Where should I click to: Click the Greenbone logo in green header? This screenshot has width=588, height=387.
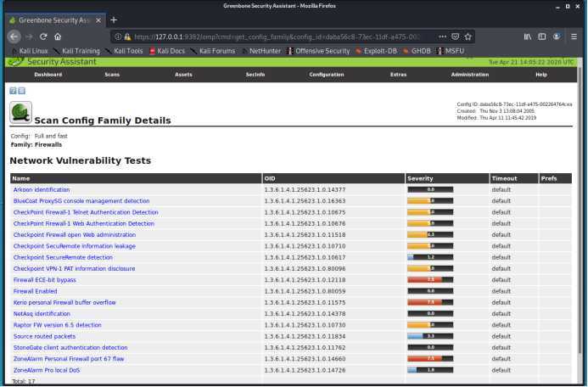16,62
